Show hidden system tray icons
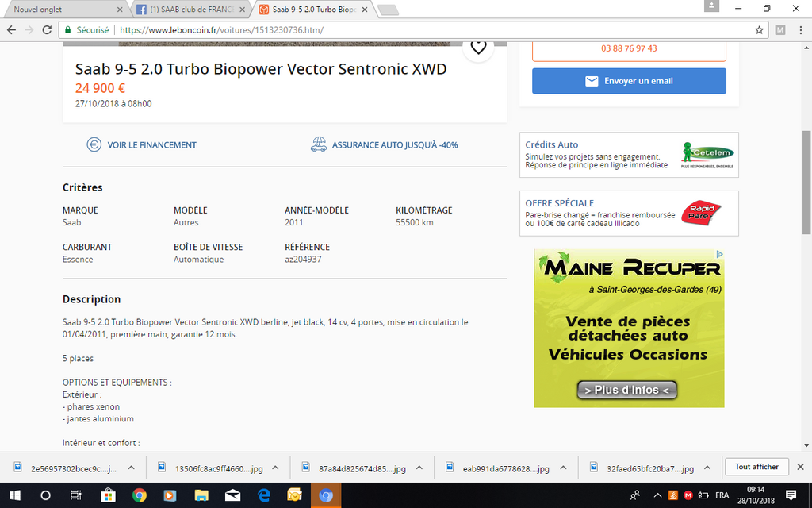This screenshot has height=508, width=812. pyautogui.click(x=657, y=495)
